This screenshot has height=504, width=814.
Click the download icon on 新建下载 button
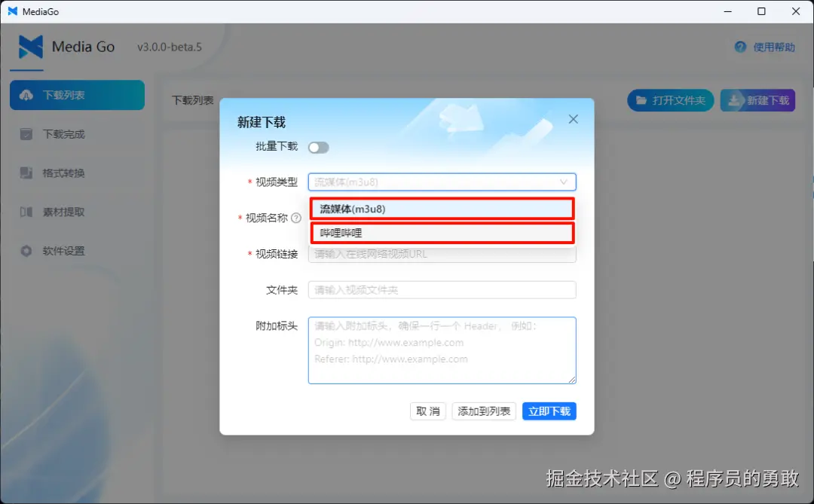734,99
